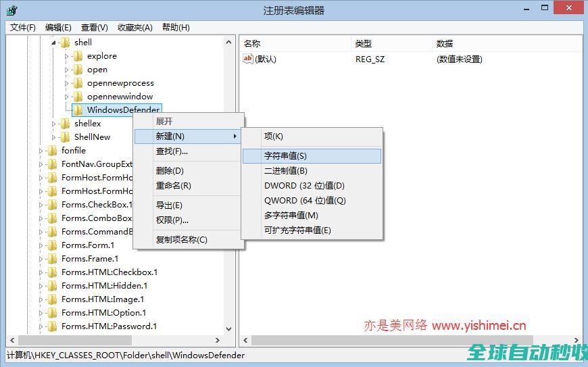588x367 pixels.
Task: Open the 编辑(E) menu
Action: (58, 28)
